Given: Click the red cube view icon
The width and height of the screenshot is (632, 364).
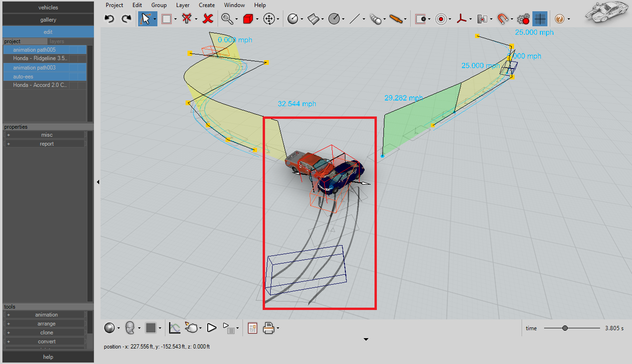Looking at the screenshot, I should pyautogui.click(x=248, y=19).
